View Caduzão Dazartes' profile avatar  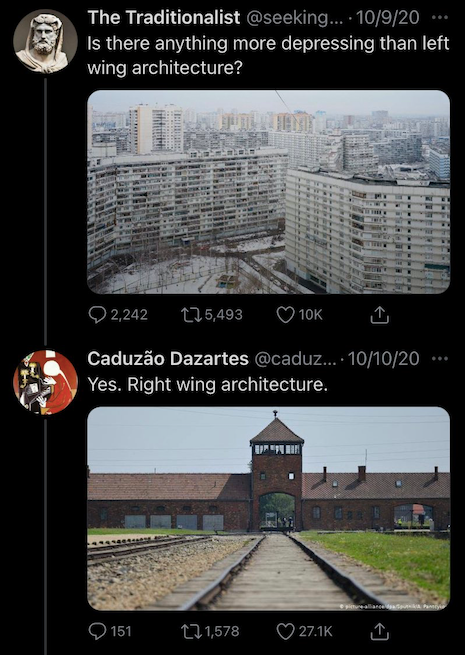[45, 383]
